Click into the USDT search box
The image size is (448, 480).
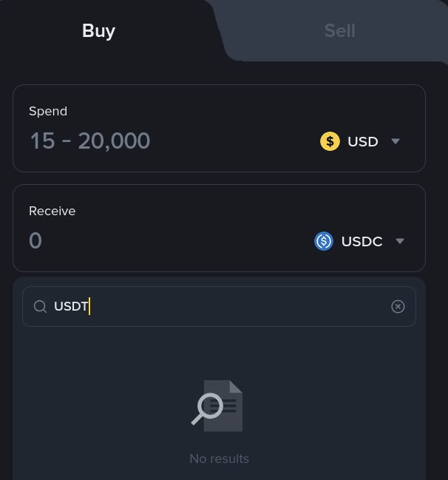pyautogui.click(x=222, y=307)
